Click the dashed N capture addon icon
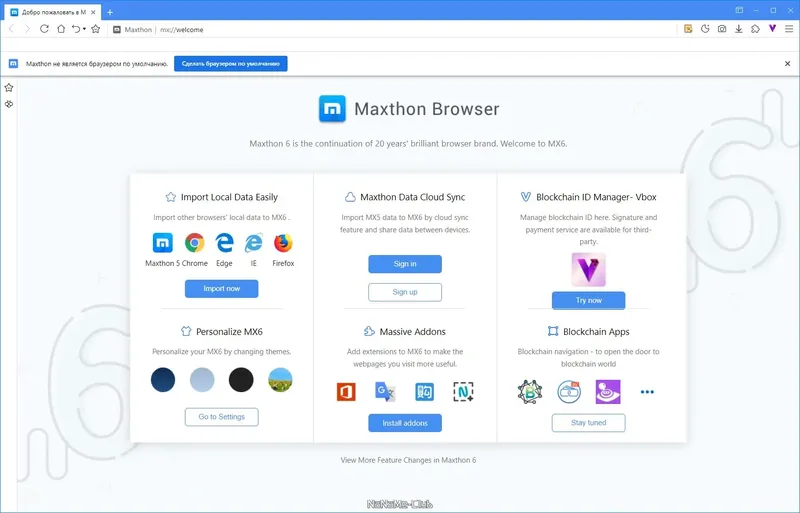Viewport: 800px width, 513px height. [463, 392]
